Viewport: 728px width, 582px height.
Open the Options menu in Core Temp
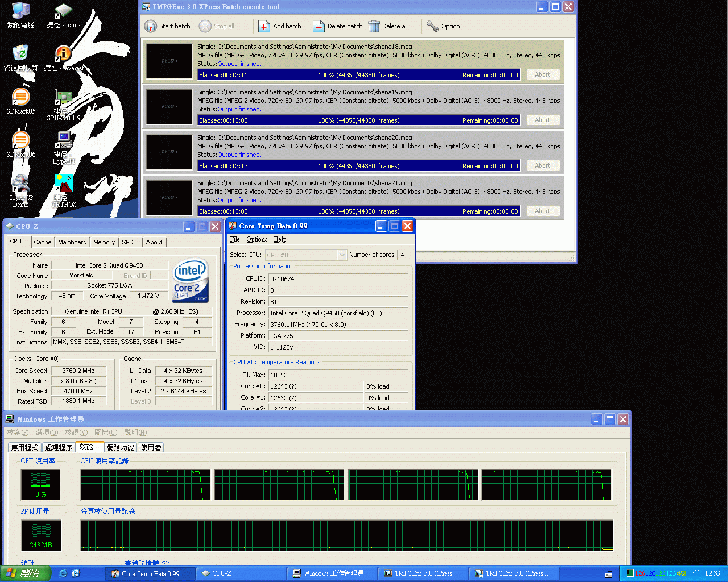coord(257,239)
